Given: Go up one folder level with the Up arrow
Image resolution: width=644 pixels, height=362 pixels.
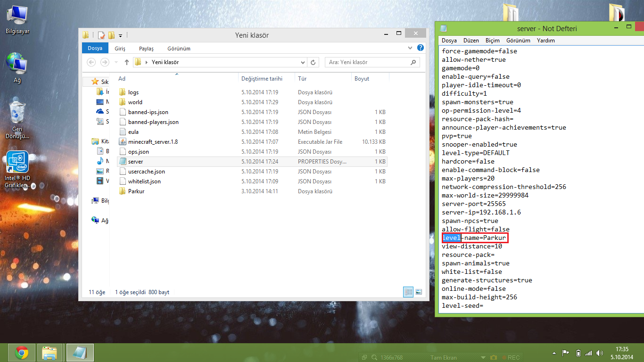Looking at the screenshot, I should coord(127,62).
